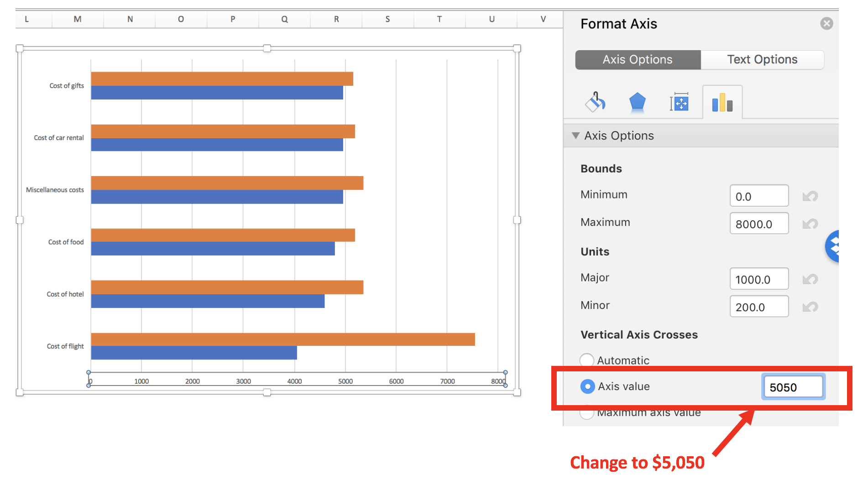Select the Automatic radio button
The height and width of the screenshot is (490, 868).
(x=587, y=360)
